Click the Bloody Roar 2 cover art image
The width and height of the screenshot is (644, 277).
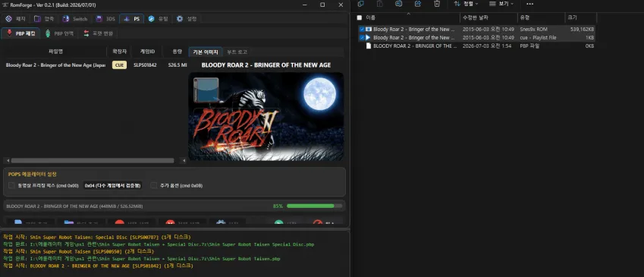coord(266,117)
